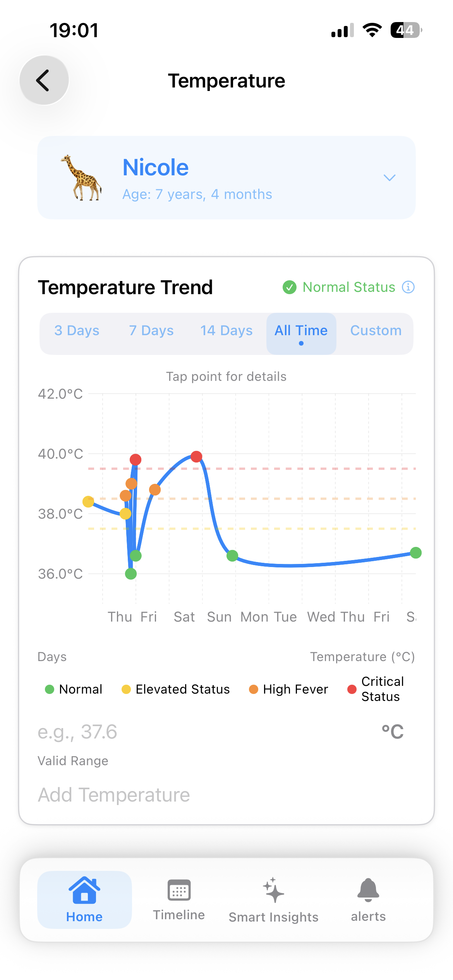453x980 pixels.
Task: Switch to the 3 Days view
Action: point(77,331)
